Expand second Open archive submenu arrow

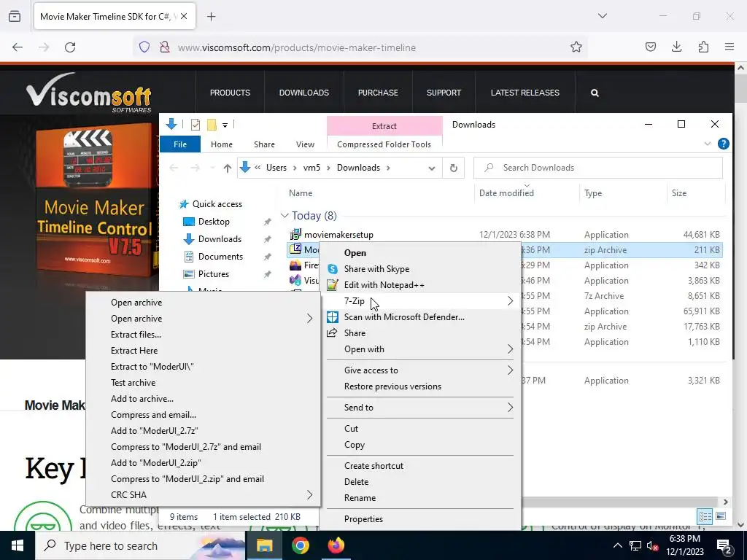(309, 319)
